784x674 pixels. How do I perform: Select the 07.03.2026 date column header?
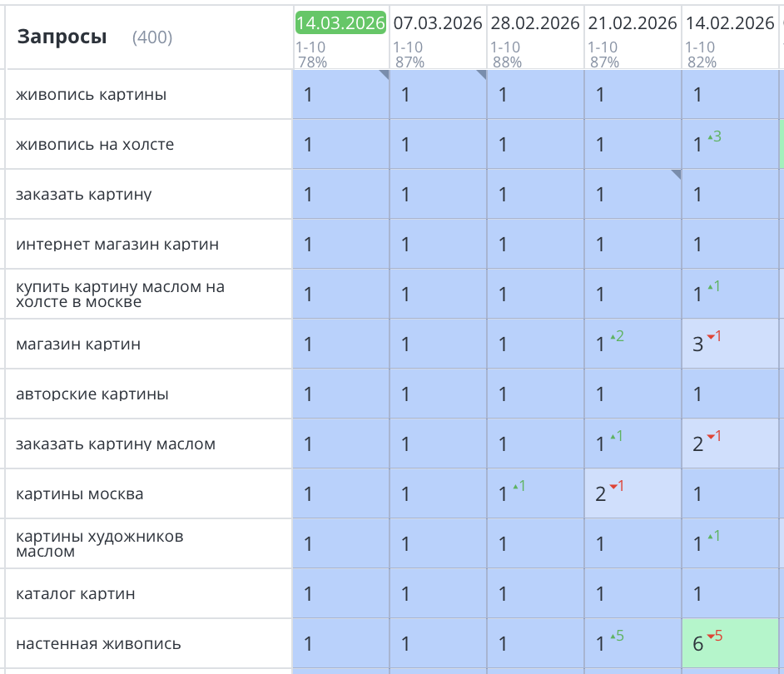[438, 23]
